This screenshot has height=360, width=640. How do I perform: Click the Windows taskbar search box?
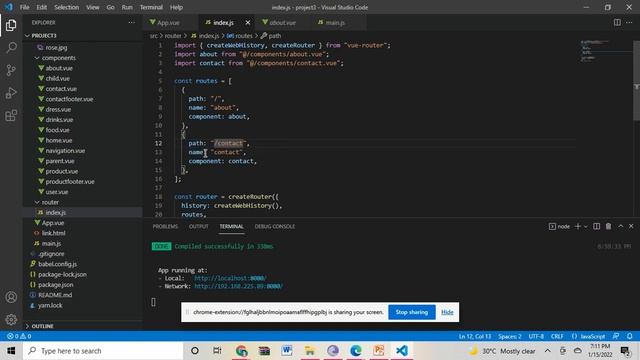(103, 351)
